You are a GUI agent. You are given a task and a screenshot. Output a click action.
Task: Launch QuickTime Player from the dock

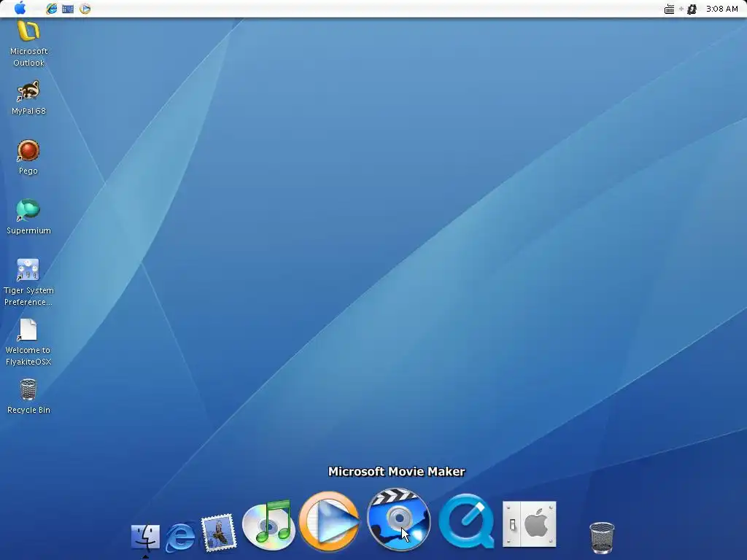pyautogui.click(x=466, y=521)
